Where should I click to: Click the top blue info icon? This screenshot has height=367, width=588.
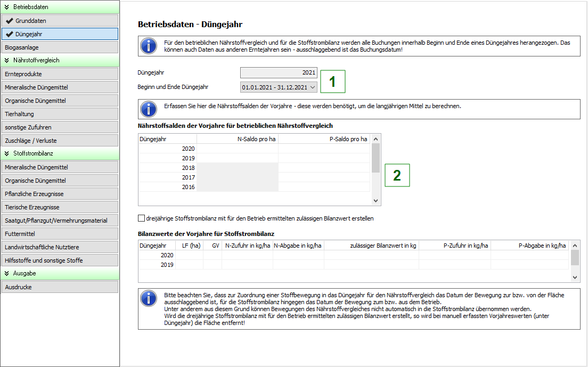(x=148, y=46)
